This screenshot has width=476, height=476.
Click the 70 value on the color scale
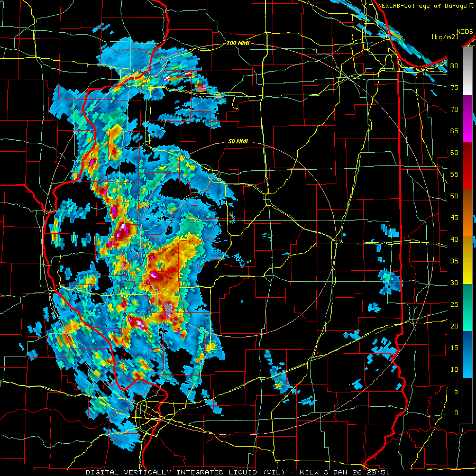pos(454,109)
